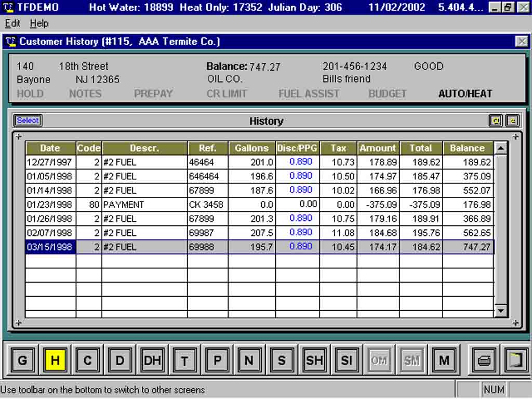The width and height of the screenshot is (532, 399).
Task: Open the SH service history screen
Action: pyautogui.click(x=314, y=359)
